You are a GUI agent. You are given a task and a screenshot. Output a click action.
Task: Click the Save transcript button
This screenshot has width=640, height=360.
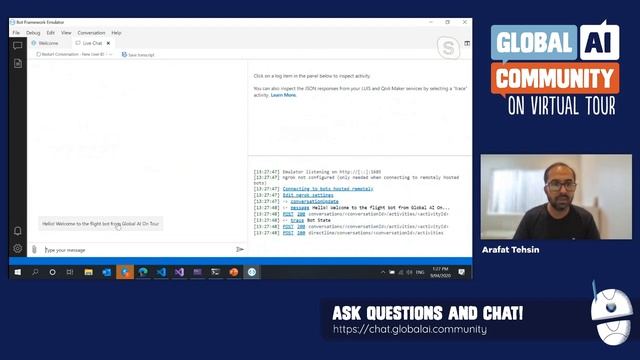pyautogui.click(x=138, y=55)
